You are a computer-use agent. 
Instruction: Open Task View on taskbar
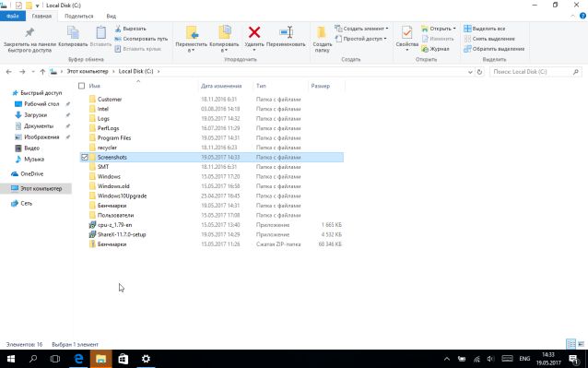coord(55,359)
